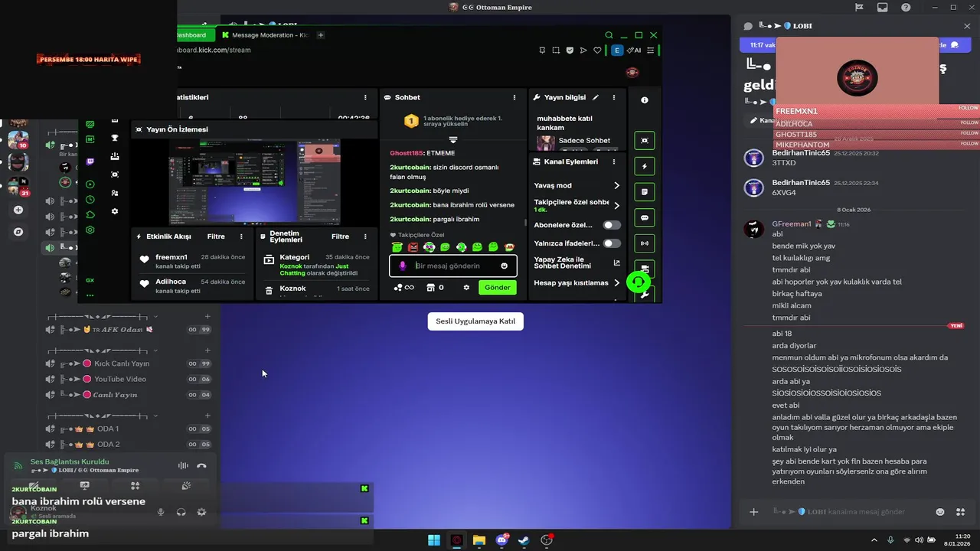Open Kanal Eylemleri three-dot menu
980x551 pixels.
(614, 161)
